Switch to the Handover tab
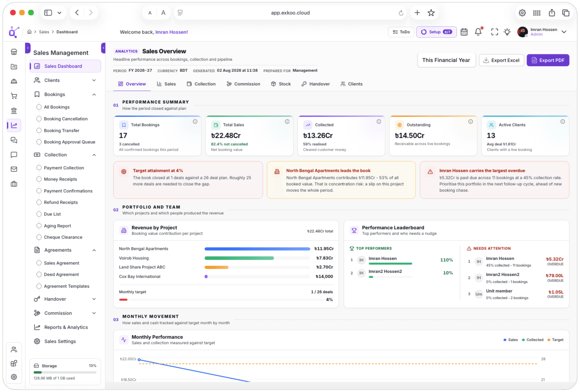This screenshot has width=580, height=392. pyautogui.click(x=316, y=84)
